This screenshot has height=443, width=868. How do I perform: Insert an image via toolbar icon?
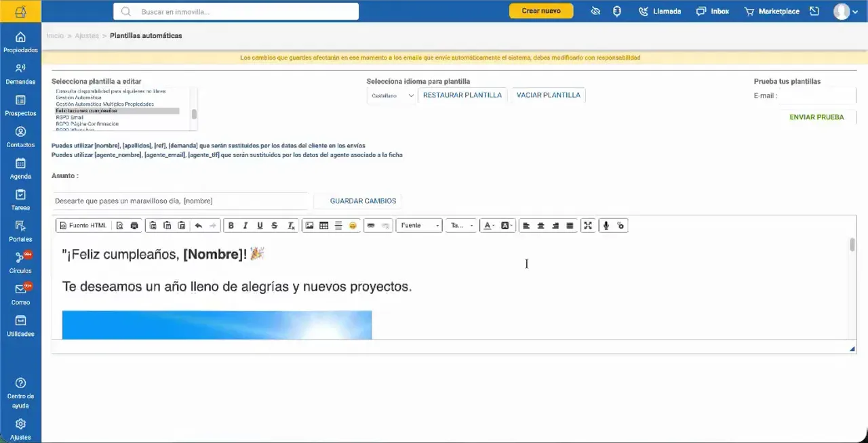[309, 226]
